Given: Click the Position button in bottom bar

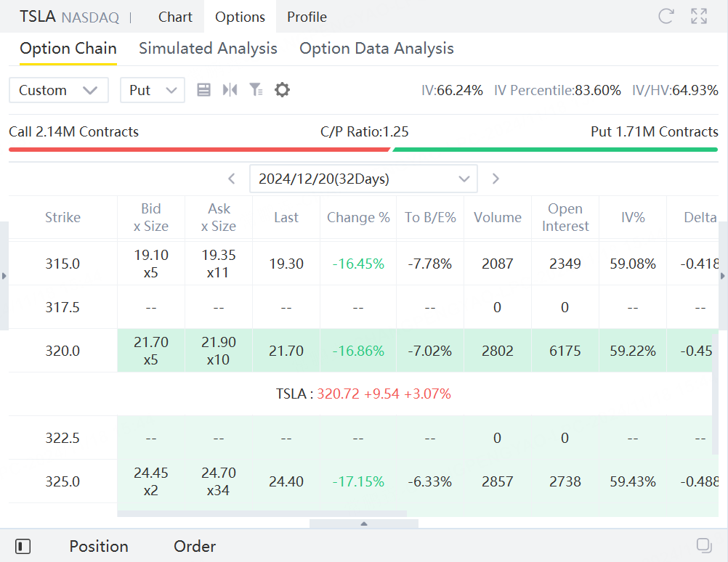Looking at the screenshot, I should [99, 546].
